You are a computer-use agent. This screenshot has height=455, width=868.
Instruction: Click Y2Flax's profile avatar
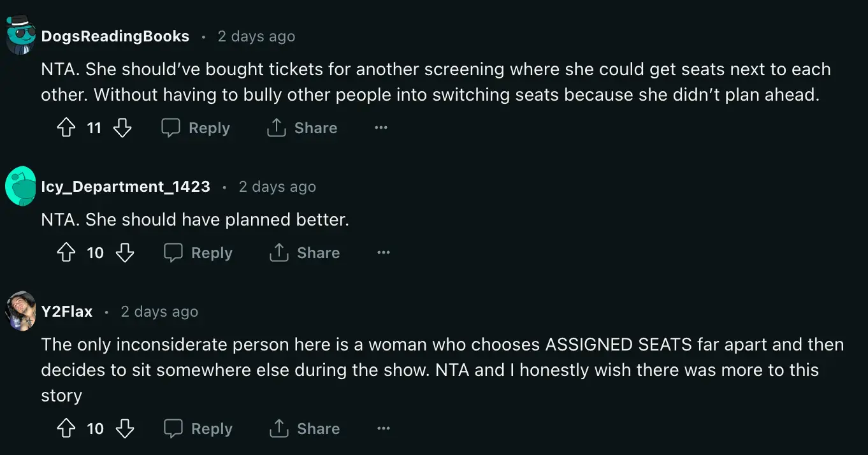click(19, 312)
